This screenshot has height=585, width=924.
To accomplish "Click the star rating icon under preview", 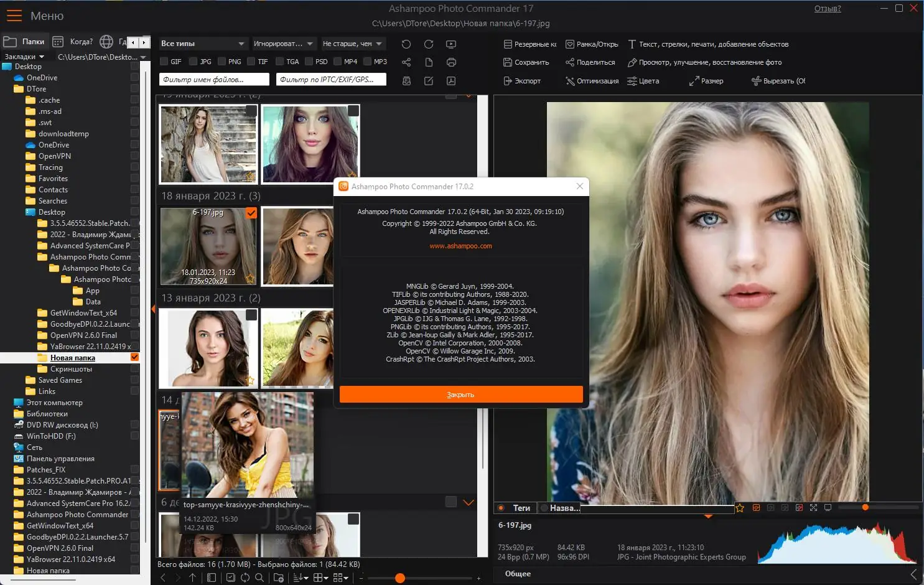I will (740, 508).
